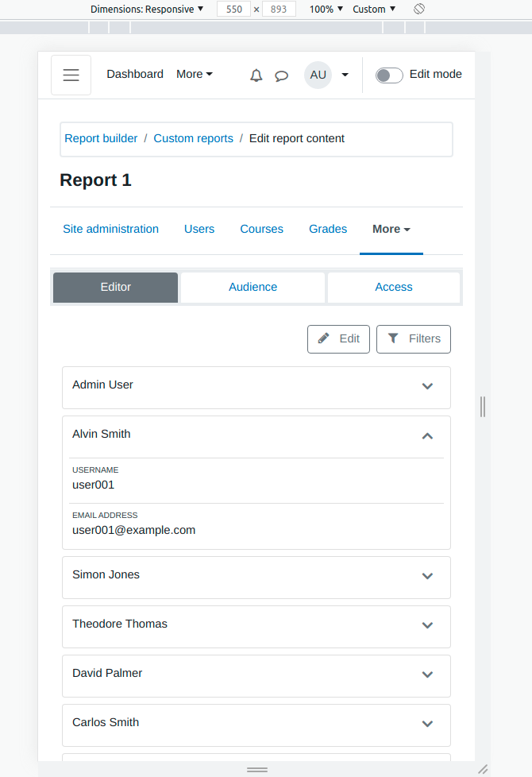This screenshot has height=777, width=532.
Task: Open the user menu dropdown arrow
Action: (345, 75)
